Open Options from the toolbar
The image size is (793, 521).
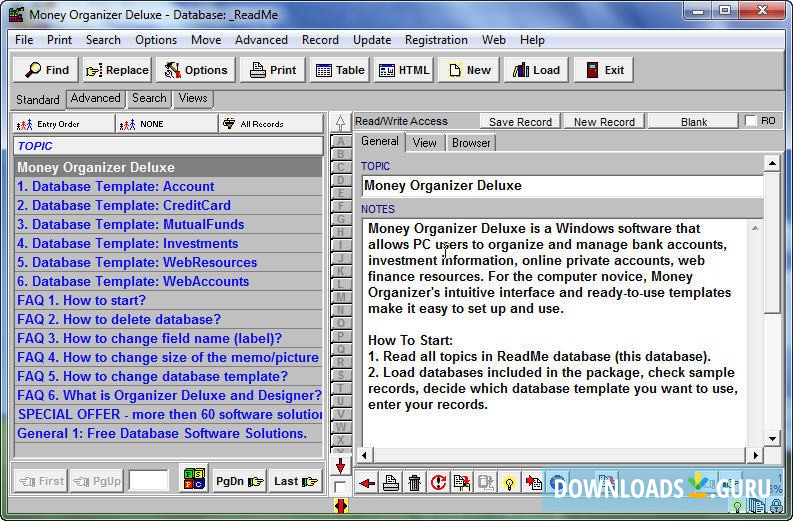[x=196, y=70]
